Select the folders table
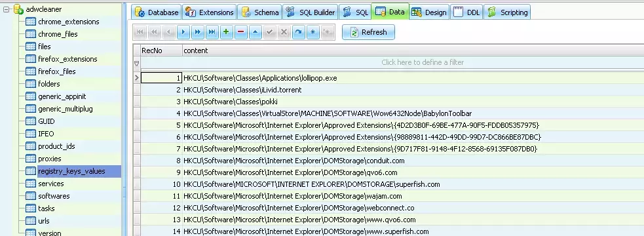 [x=49, y=84]
